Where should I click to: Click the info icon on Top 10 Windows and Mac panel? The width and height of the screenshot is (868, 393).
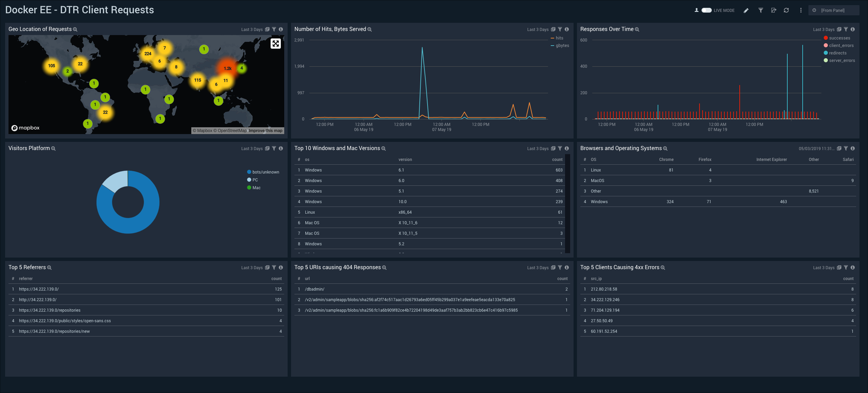[568, 148]
